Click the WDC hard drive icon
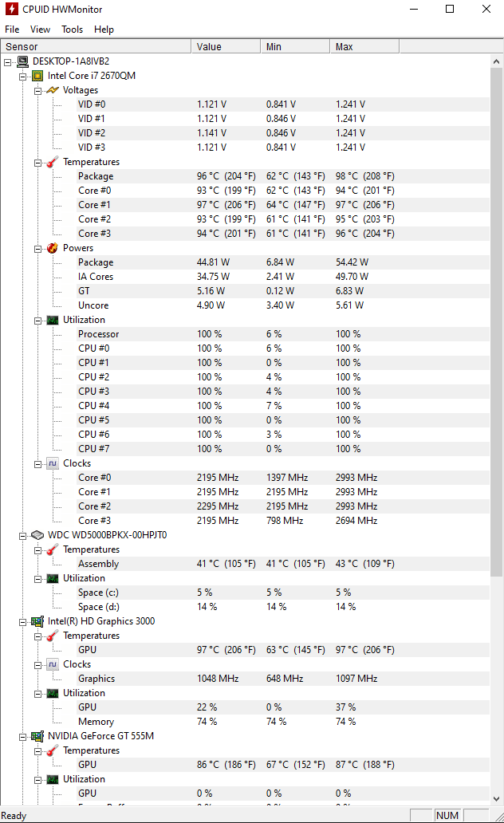 pyautogui.click(x=37, y=535)
